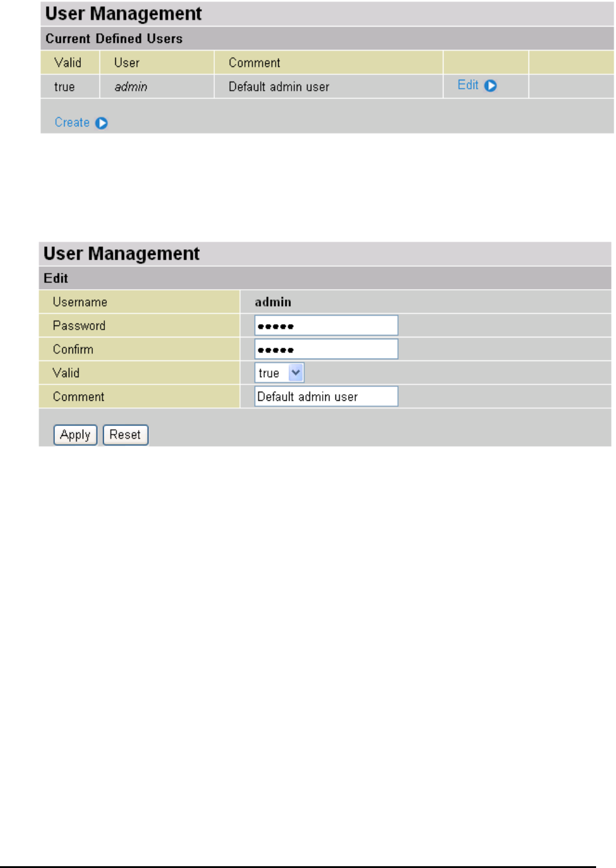This screenshot has height=868, width=616.
Task: Click the 'Confirm' label in Edit form
Action: 73,349
